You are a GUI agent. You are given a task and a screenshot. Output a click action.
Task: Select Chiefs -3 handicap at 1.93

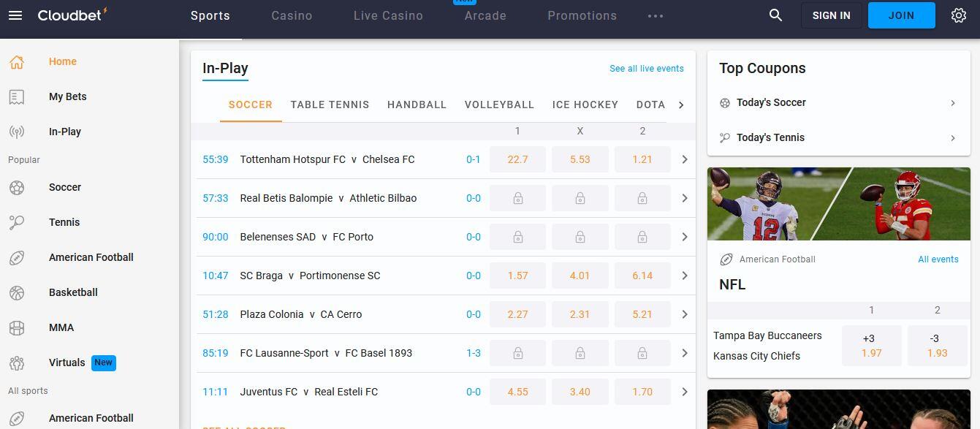click(937, 346)
